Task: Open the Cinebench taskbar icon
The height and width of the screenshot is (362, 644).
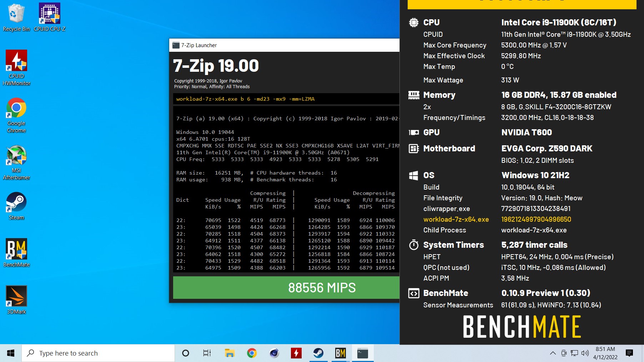Action: [x=274, y=353]
